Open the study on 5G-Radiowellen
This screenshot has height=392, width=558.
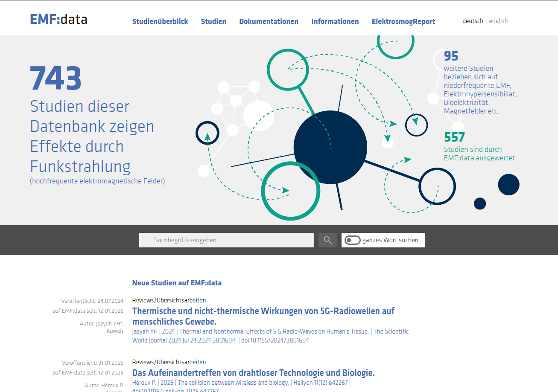coord(263,316)
